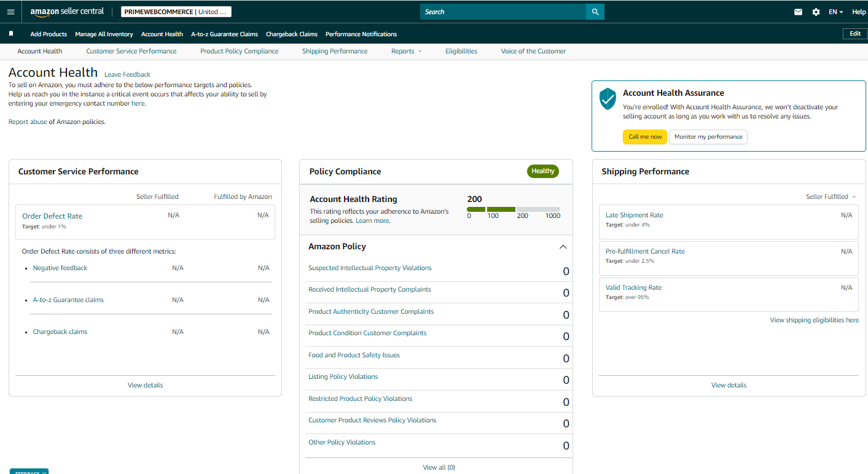Open the Eligibilities tab

tap(461, 51)
